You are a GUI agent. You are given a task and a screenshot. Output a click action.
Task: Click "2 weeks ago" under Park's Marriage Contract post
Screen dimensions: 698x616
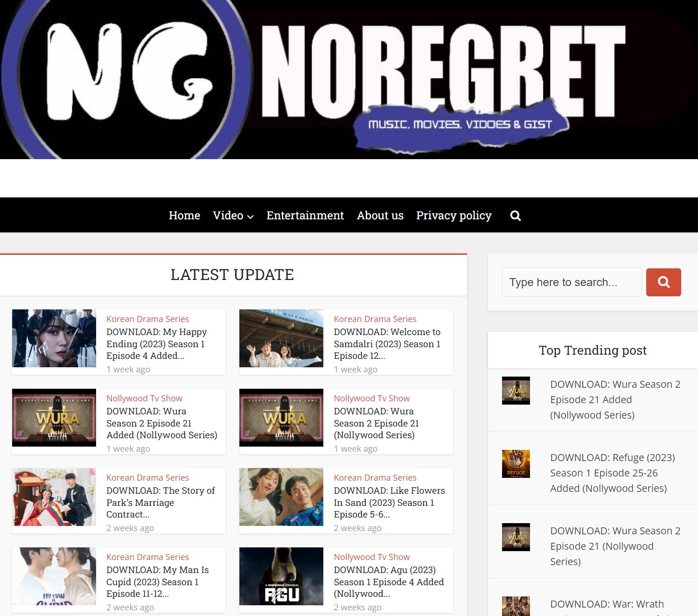[x=130, y=528]
